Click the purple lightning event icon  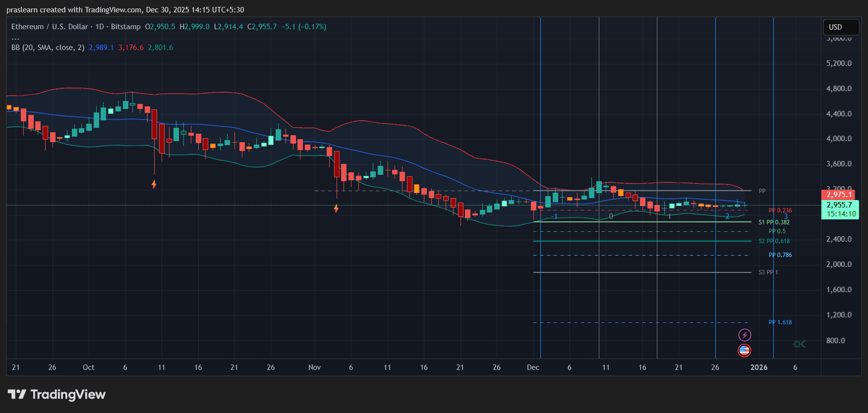(x=744, y=335)
